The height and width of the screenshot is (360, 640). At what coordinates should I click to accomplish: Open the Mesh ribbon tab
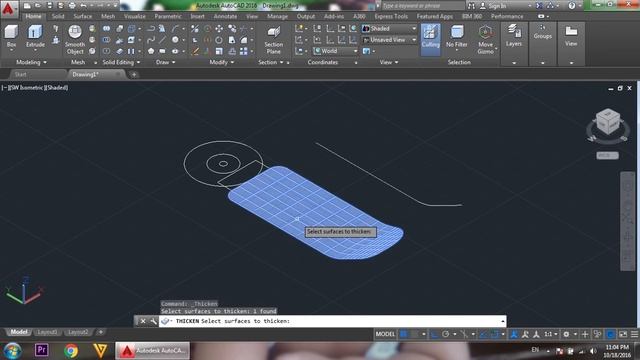click(108, 16)
